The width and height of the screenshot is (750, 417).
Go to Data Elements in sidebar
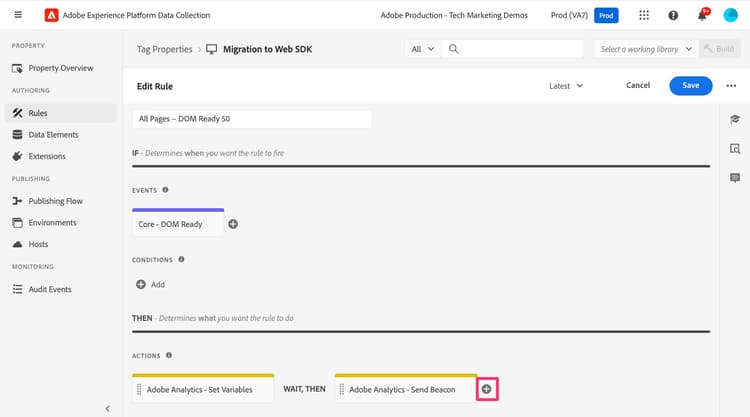tap(53, 135)
